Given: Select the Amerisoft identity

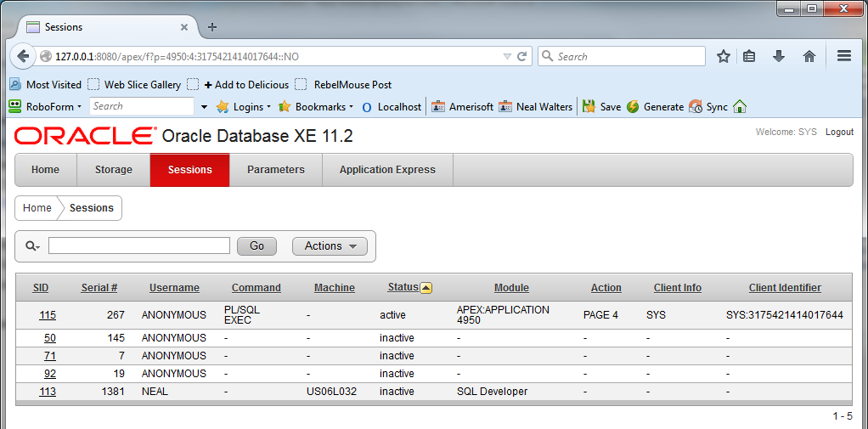Looking at the screenshot, I should [462, 107].
